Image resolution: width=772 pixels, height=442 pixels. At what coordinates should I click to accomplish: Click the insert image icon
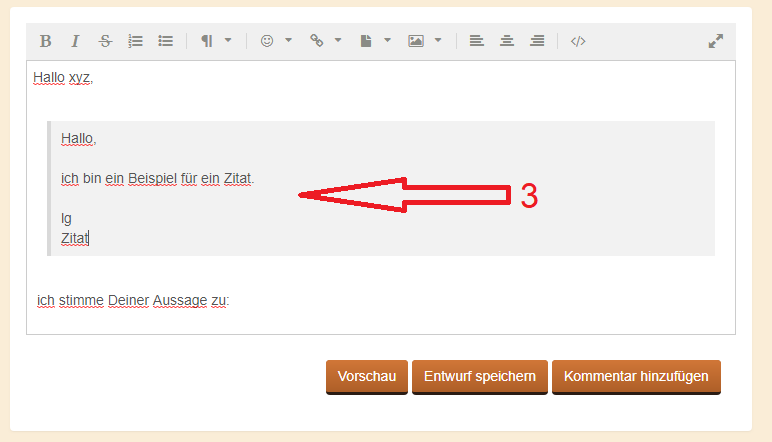[416, 41]
